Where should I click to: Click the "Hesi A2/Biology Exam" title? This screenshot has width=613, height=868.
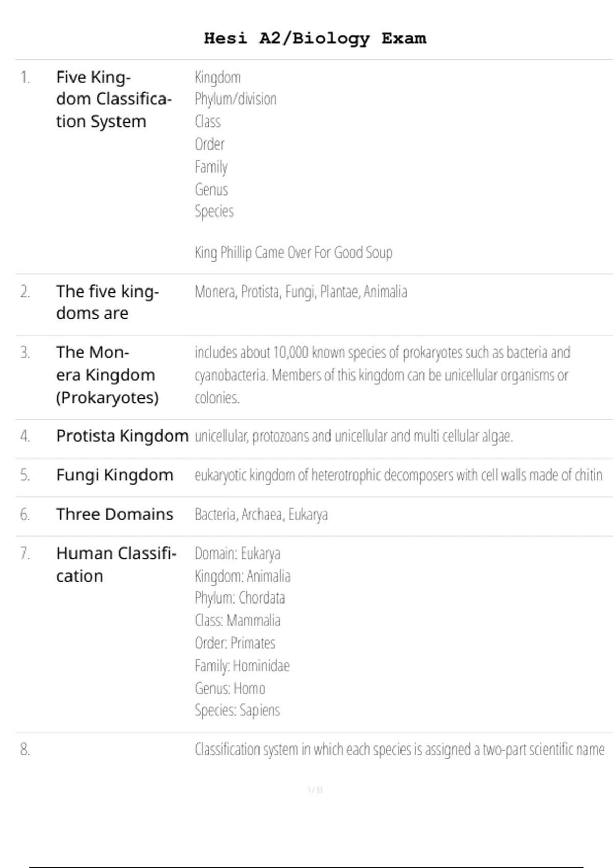click(x=315, y=39)
